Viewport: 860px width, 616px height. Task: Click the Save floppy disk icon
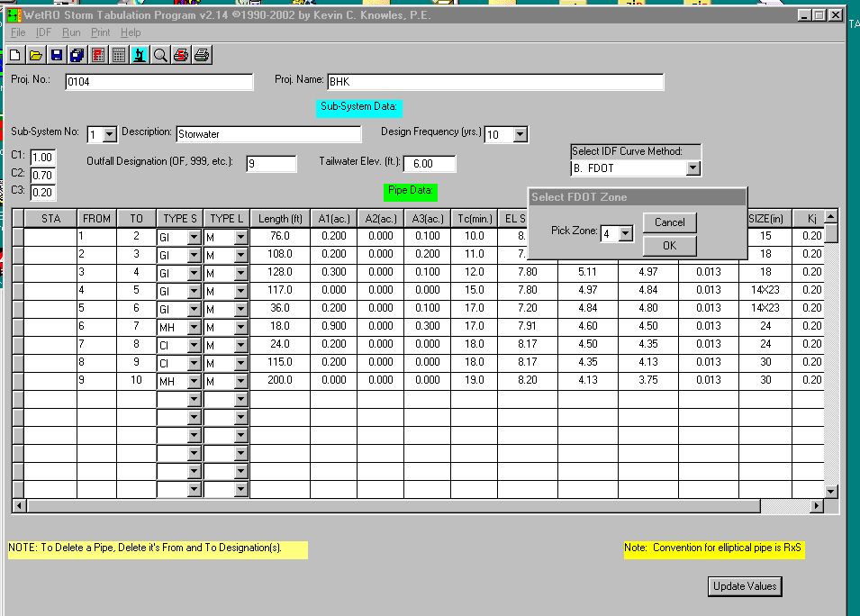pyautogui.click(x=57, y=55)
